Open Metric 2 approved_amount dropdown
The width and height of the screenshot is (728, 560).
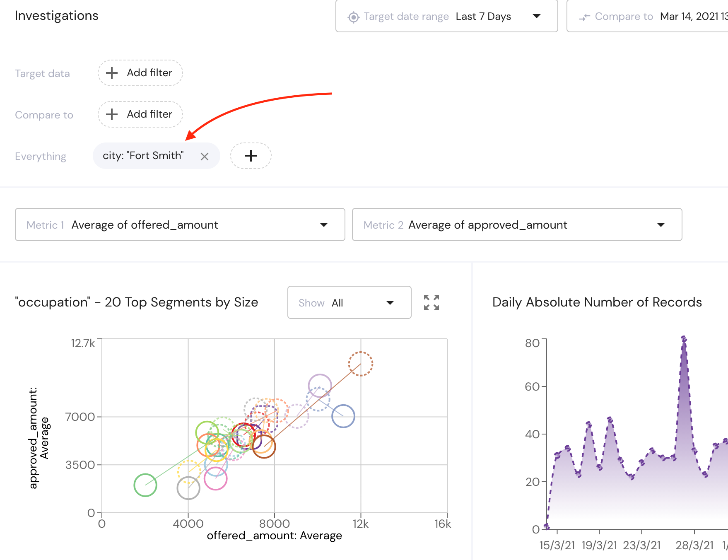pos(517,224)
